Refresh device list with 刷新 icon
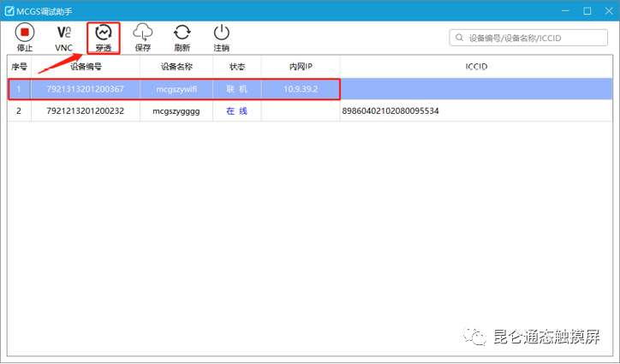Image resolution: width=620 pixels, height=364 pixels. (182, 33)
